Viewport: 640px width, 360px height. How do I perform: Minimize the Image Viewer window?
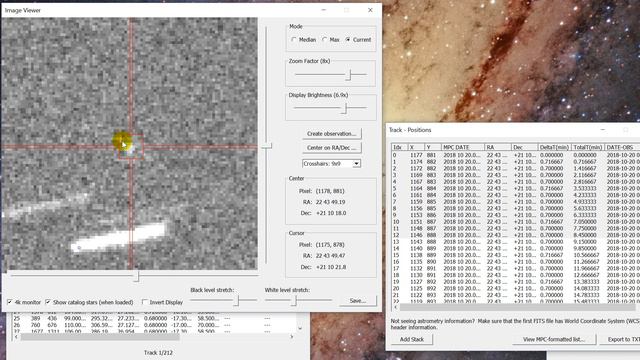[x=324, y=10]
